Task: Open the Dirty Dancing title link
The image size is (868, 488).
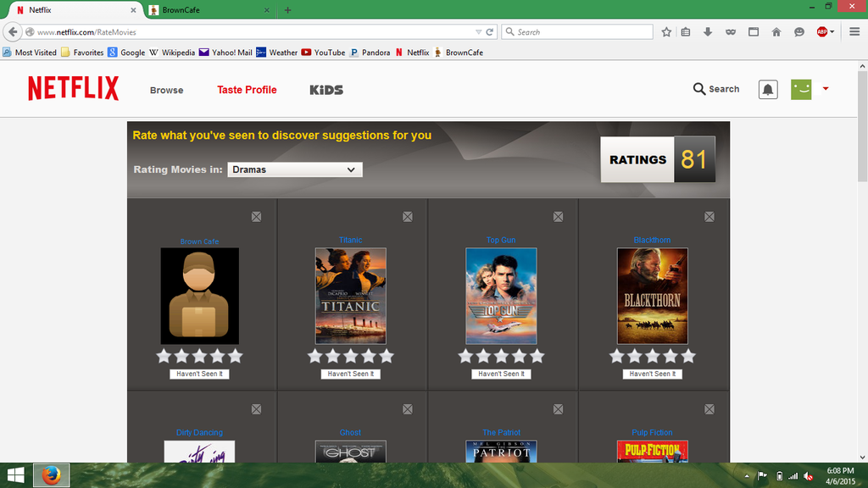Action: [x=199, y=432]
